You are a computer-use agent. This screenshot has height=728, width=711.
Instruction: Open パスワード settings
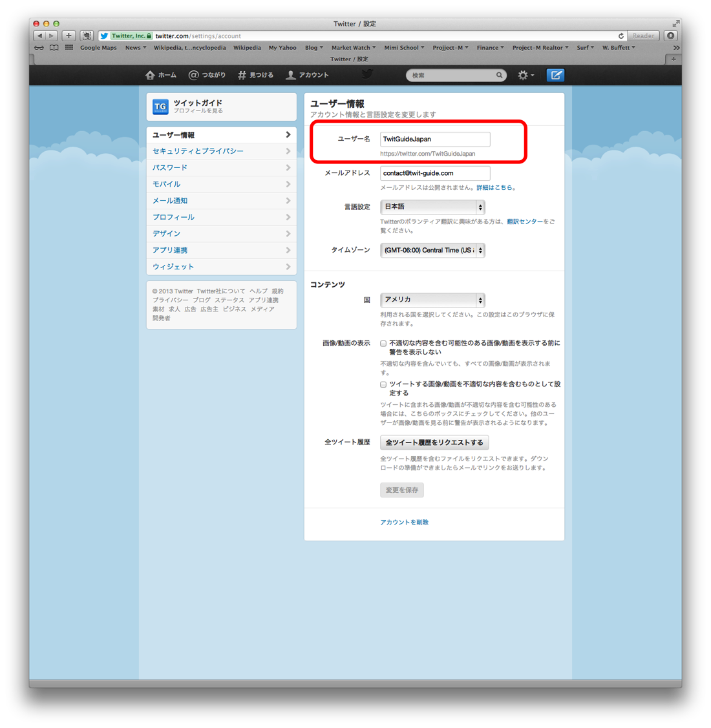(222, 167)
